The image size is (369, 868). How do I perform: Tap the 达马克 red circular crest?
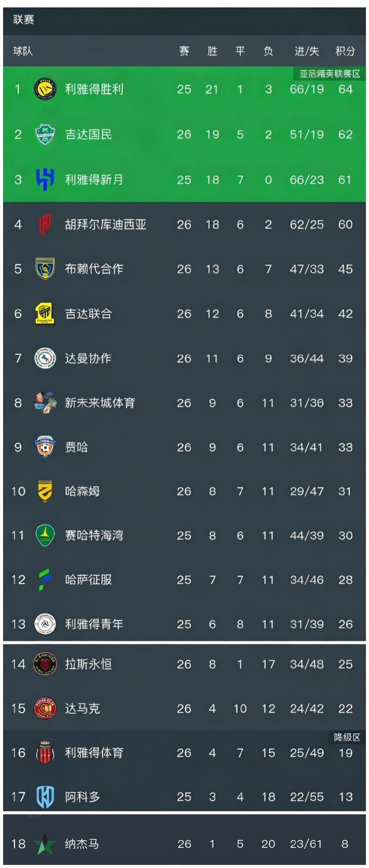click(45, 708)
